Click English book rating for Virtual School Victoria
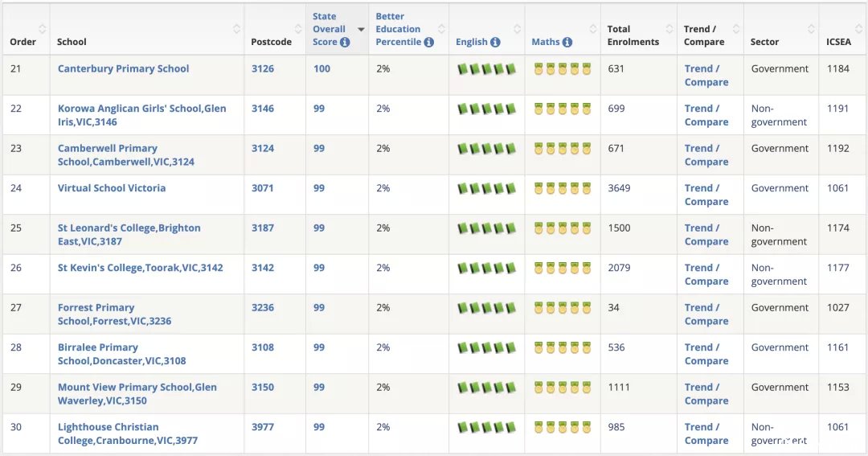Viewport: 868px width, 456px height. point(486,189)
